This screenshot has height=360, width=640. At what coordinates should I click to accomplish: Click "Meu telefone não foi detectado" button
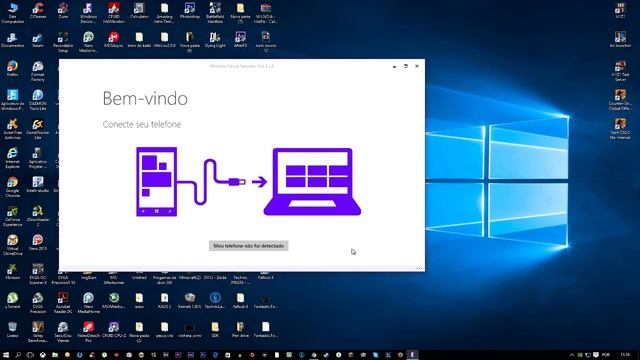pos(249,246)
